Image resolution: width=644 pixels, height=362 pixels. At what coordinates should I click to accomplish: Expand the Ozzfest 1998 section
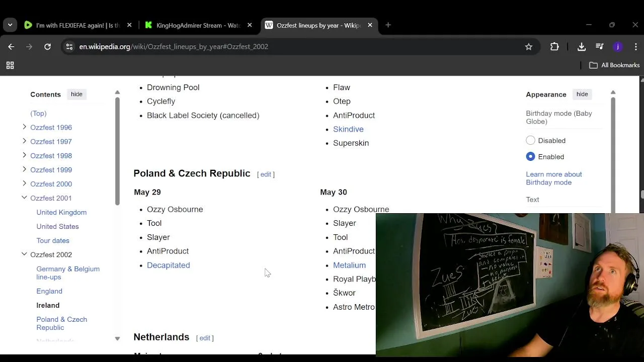(x=24, y=155)
